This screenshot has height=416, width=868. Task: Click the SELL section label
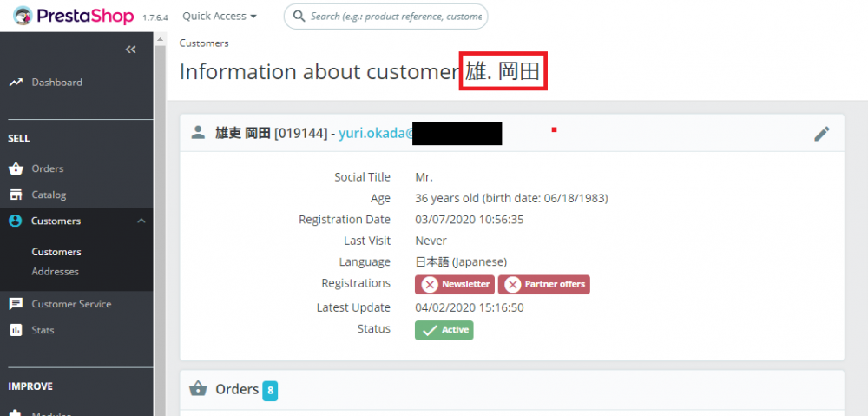click(x=19, y=138)
